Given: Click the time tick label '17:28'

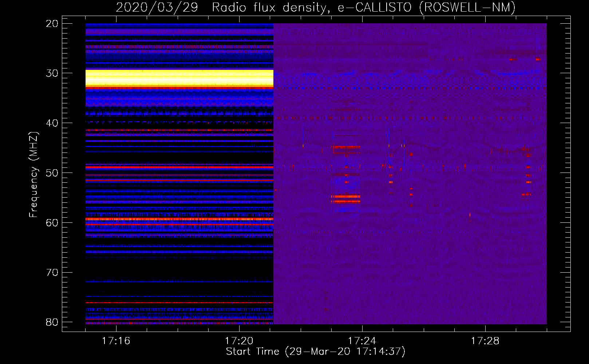Looking at the screenshot, I should click(x=485, y=341).
